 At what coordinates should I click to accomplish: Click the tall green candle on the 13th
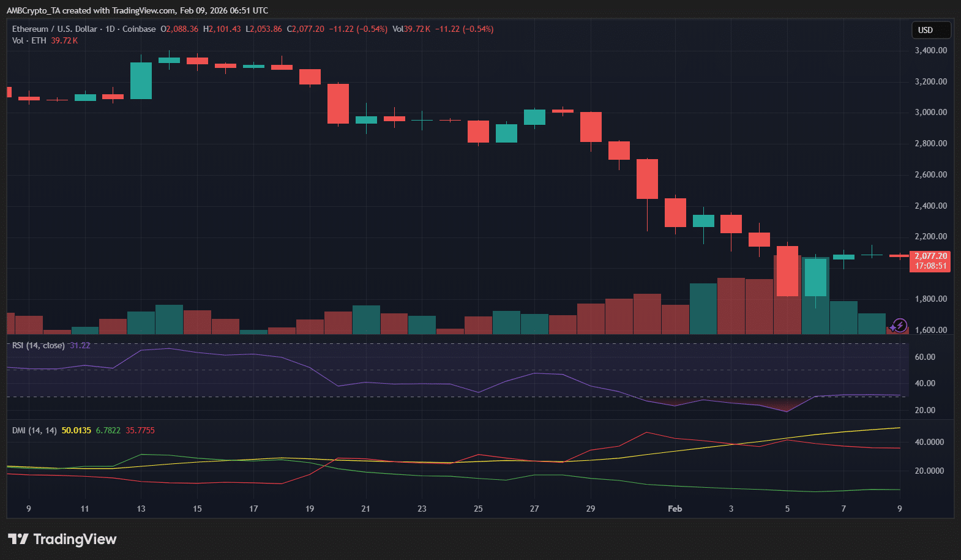tap(141, 80)
